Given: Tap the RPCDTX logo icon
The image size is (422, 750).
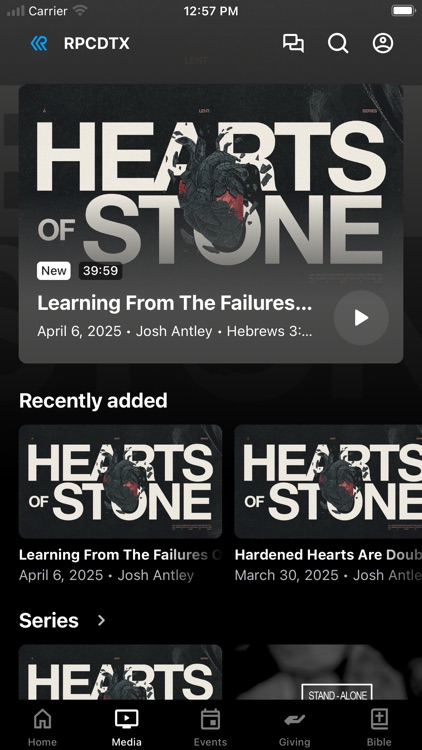Looking at the screenshot, I should click(x=39, y=44).
